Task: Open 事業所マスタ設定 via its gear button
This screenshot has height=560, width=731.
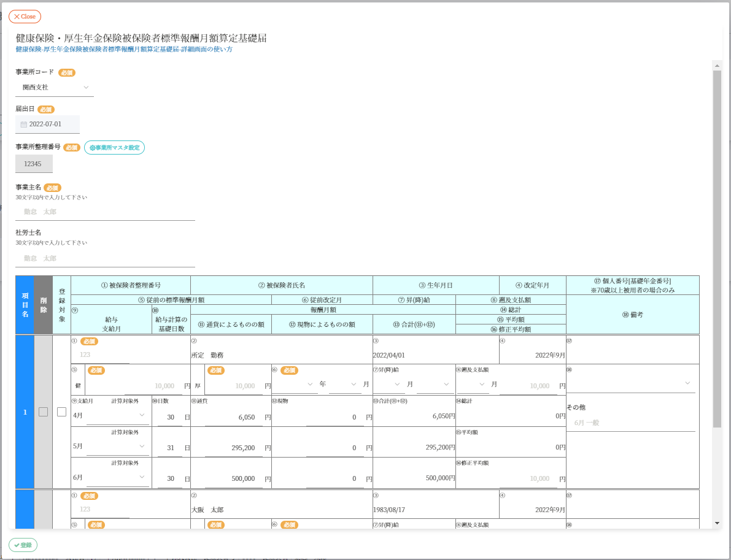Action: [x=114, y=148]
